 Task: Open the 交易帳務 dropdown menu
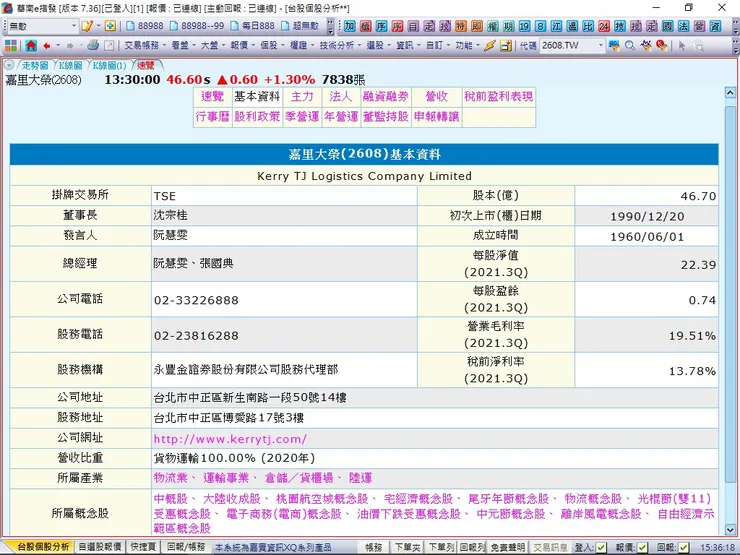(x=145, y=46)
